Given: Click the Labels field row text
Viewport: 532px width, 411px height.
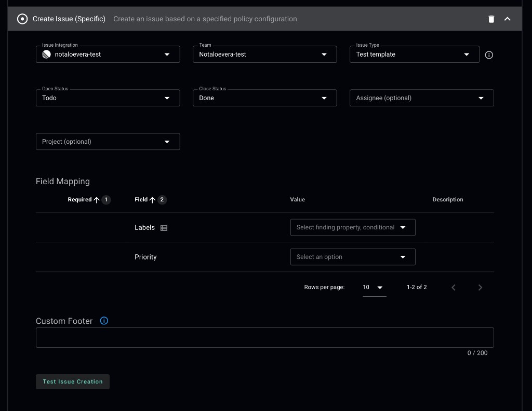Looking at the screenshot, I should [144, 227].
